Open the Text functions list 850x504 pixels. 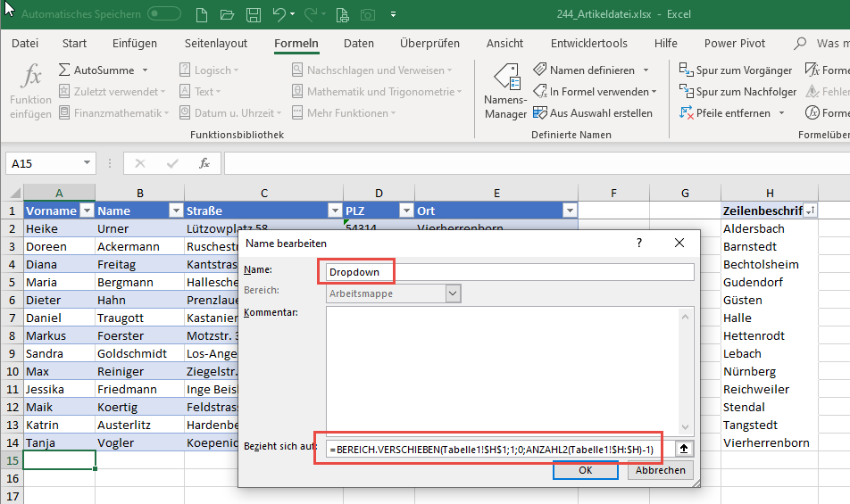200,92
